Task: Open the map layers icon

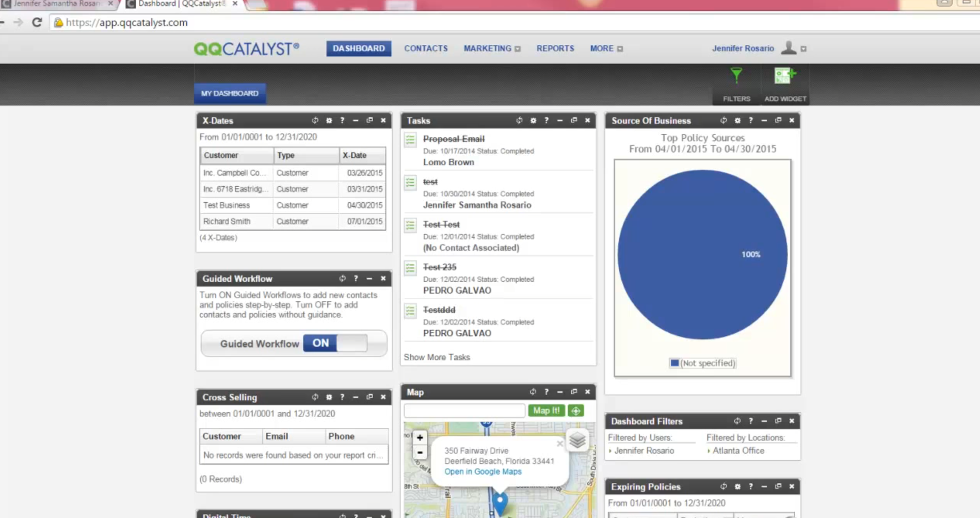Action: pyautogui.click(x=577, y=440)
